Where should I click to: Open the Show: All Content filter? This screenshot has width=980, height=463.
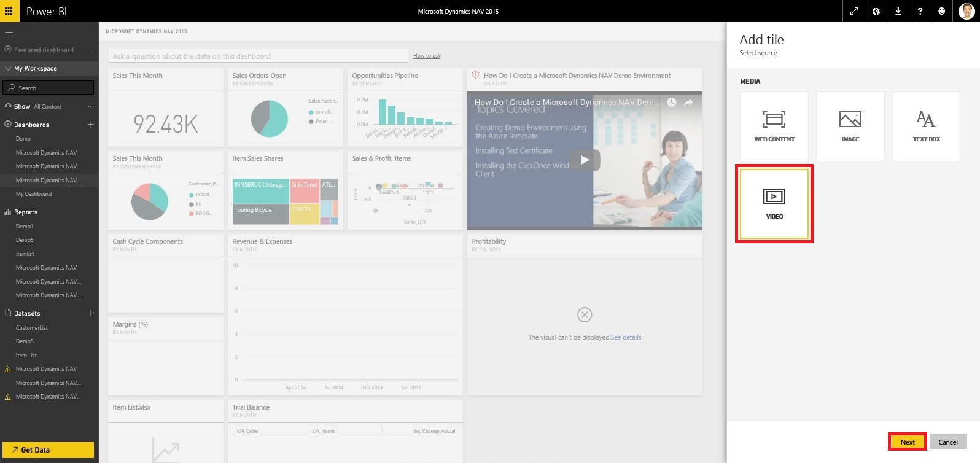click(x=37, y=107)
